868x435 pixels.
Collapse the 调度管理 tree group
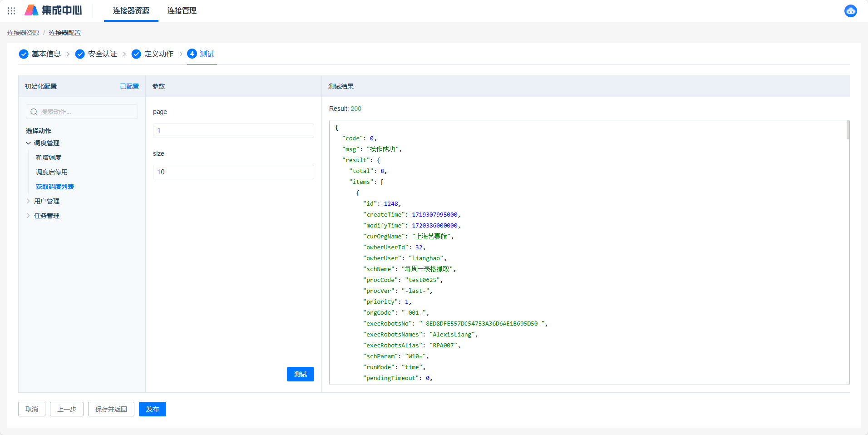[x=28, y=143]
